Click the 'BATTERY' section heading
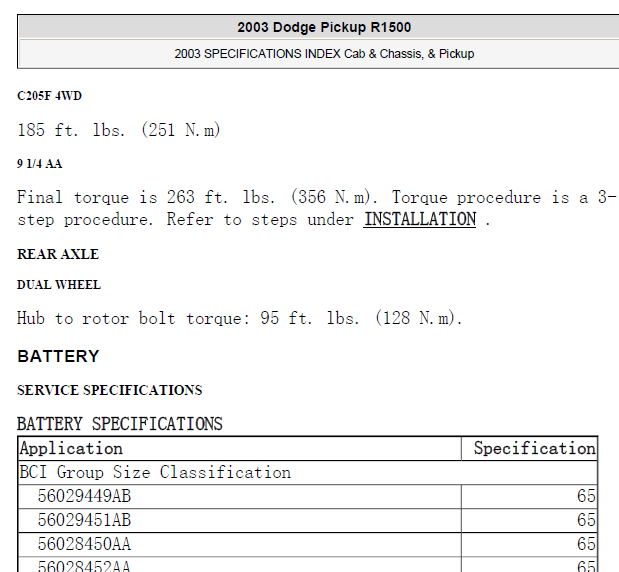 point(58,356)
